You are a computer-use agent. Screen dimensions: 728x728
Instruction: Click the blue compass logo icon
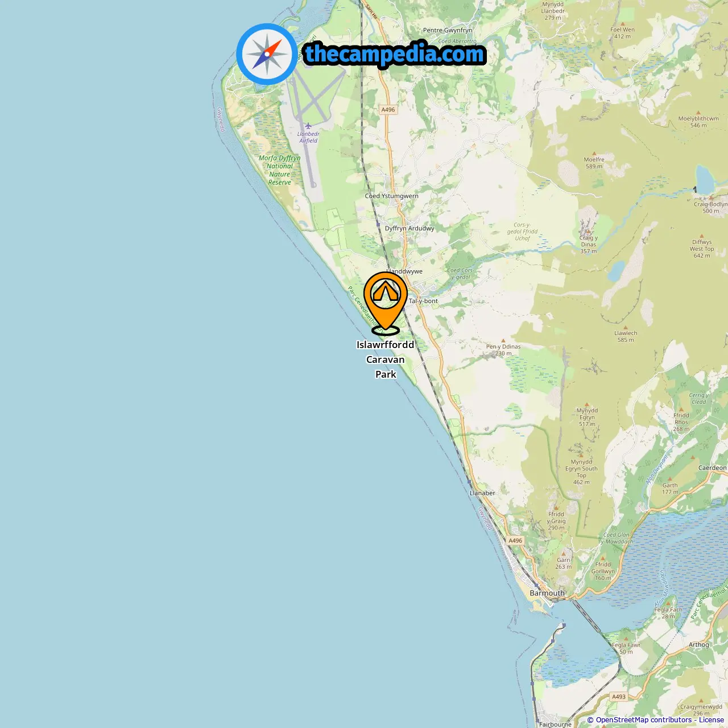pyautogui.click(x=267, y=55)
